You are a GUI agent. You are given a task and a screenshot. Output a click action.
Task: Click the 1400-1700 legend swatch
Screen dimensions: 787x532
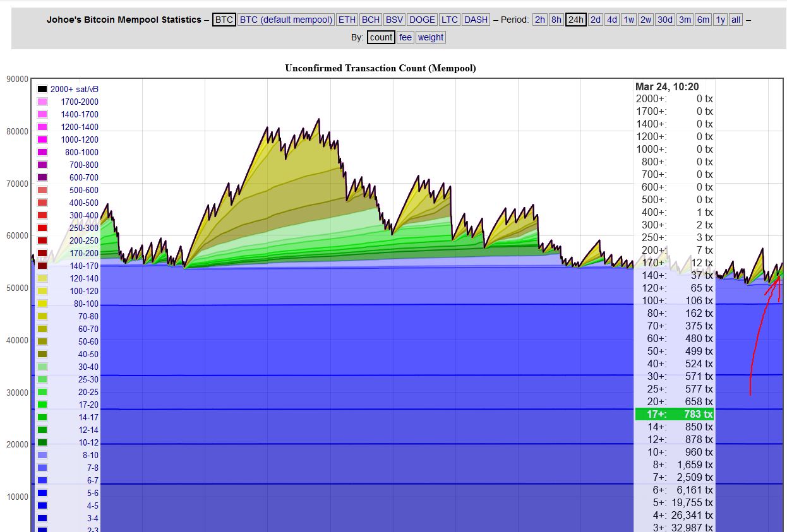pyautogui.click(x=42, y=114)
